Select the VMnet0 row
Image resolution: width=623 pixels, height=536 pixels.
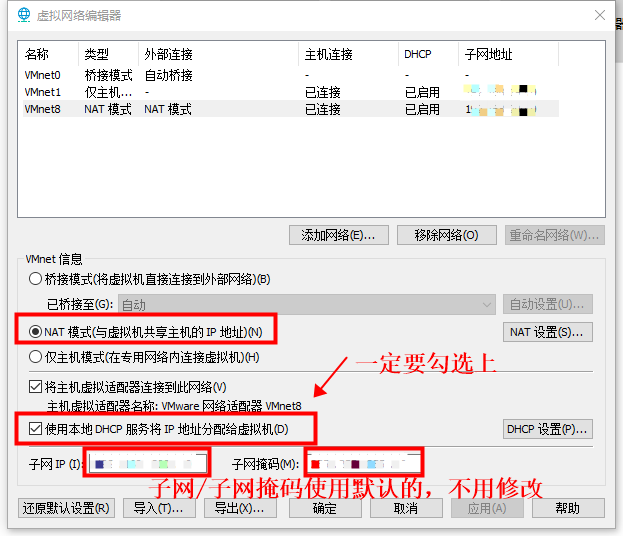[291, 75]
